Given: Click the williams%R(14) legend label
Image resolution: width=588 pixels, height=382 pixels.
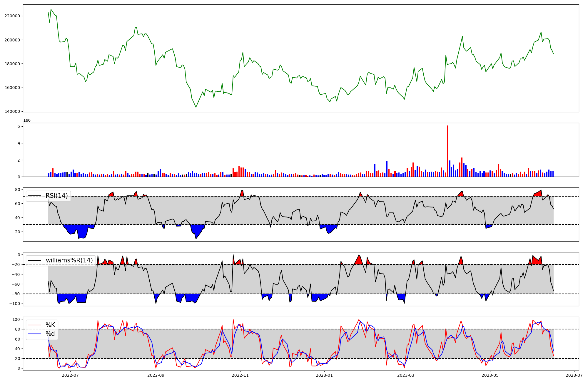Looking at the screenshot, I should (x=69, y=260).
